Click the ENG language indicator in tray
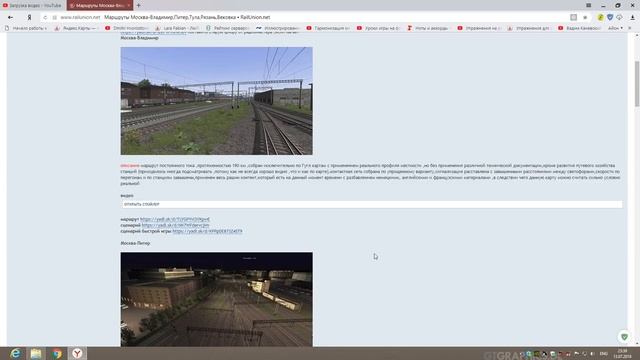This screenshot has width=640, height=360. [x=604, y=353]
